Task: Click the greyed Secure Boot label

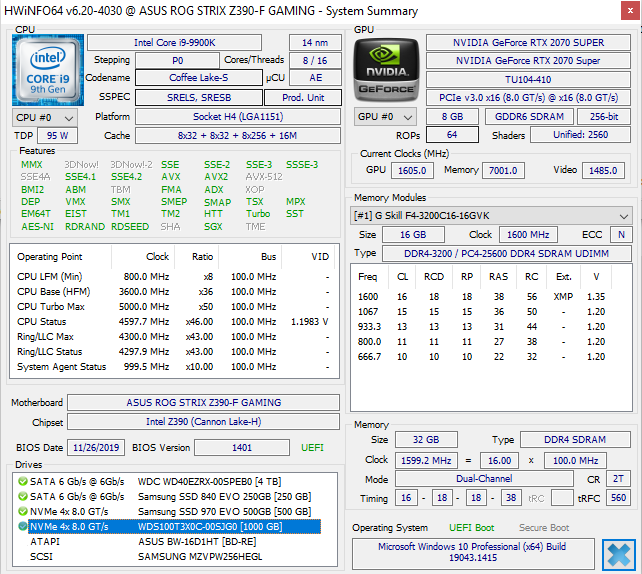Action: tap(544, 528)
